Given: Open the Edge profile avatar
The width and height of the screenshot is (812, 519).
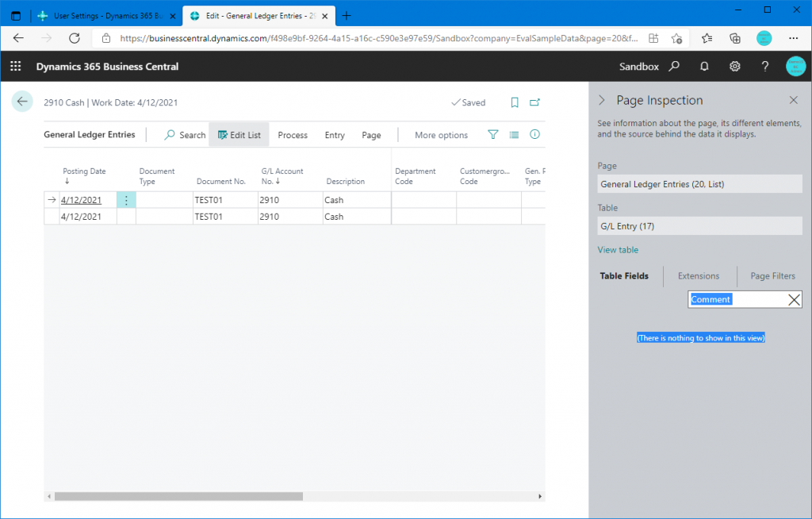Looking at the screenshot, I should coord(764,38).
